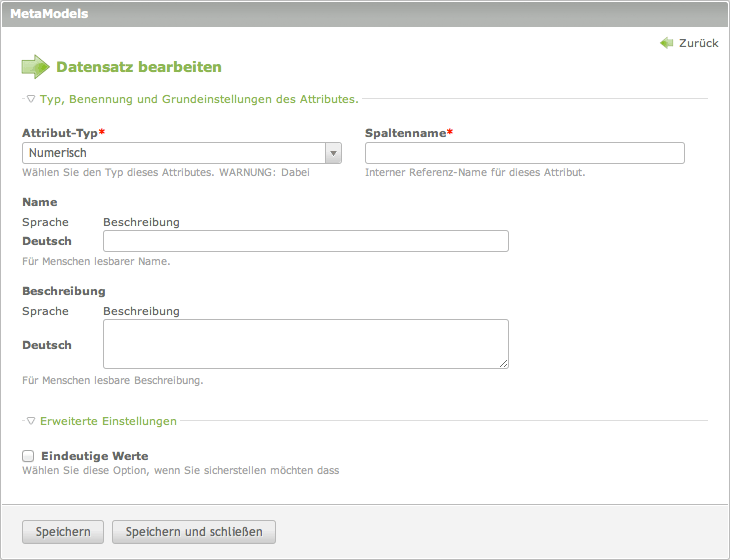This screenshot has height=560, width=730.
Task: Follow the Zurück link text
Action: (x=698, y=43)
